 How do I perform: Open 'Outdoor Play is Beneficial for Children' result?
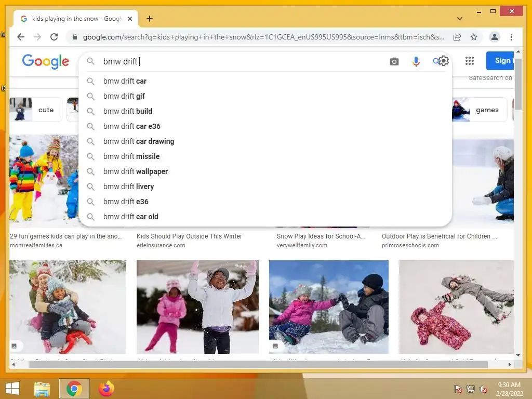[439, 236]
